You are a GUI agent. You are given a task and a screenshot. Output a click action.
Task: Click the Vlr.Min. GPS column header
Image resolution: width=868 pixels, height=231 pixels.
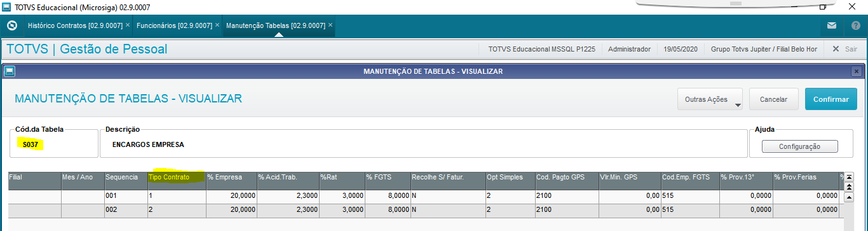(x=630, y=180)
